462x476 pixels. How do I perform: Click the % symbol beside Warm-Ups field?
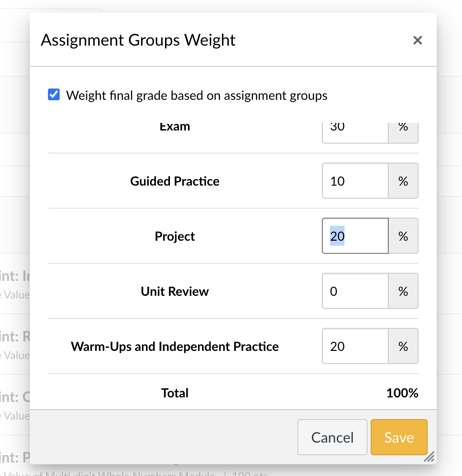[x=403, y=346]
